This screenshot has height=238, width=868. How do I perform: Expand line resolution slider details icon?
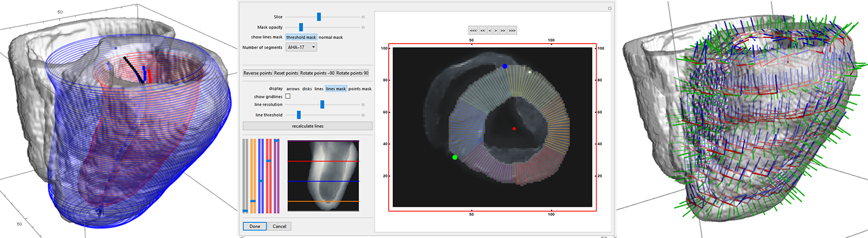[363, 105]
